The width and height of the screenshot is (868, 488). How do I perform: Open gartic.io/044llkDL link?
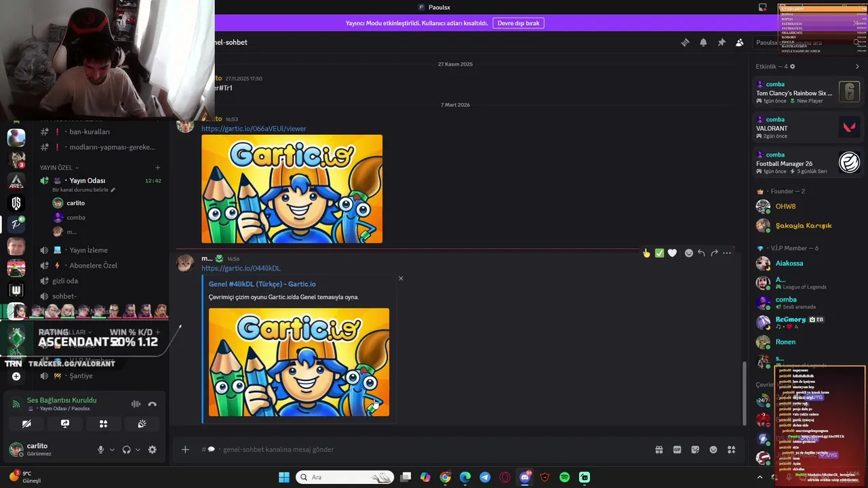[241, 268]
